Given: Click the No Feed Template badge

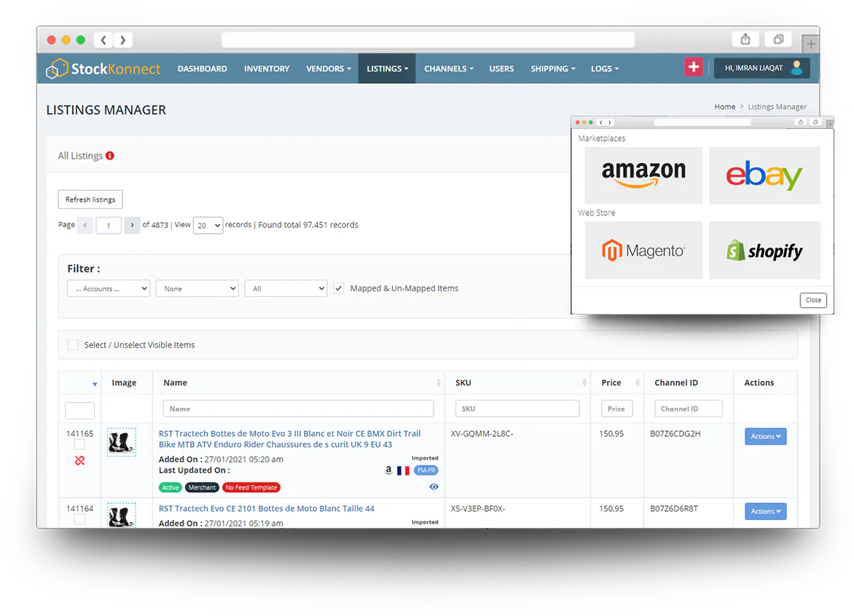Looking at the screenshot, I should click(x=251, y=488).
